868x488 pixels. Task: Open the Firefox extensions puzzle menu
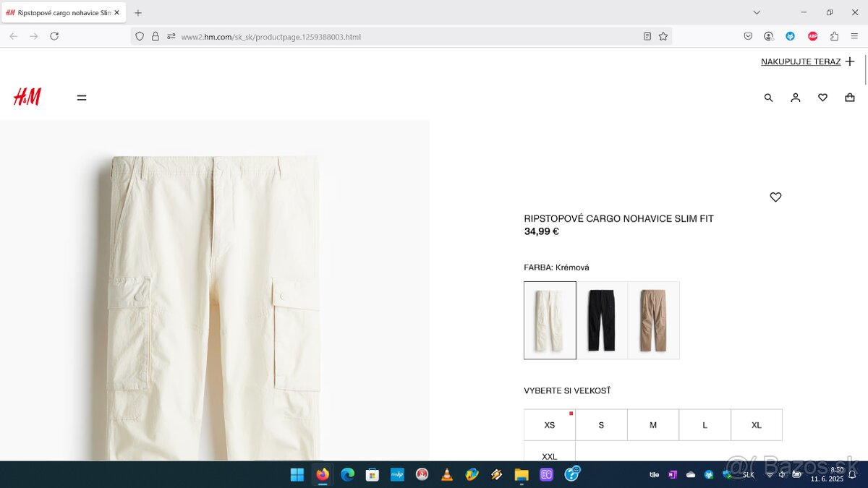tap(835, 35)
